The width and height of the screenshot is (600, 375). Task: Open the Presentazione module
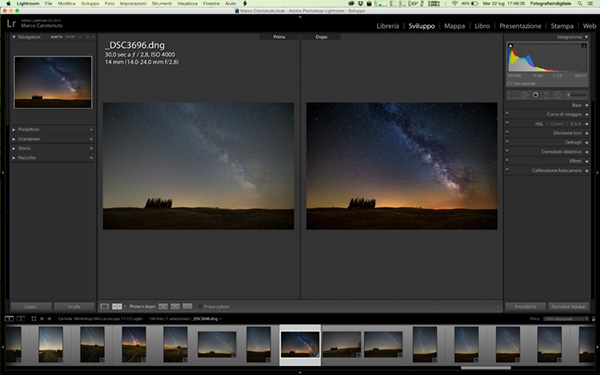coord(520,26)
